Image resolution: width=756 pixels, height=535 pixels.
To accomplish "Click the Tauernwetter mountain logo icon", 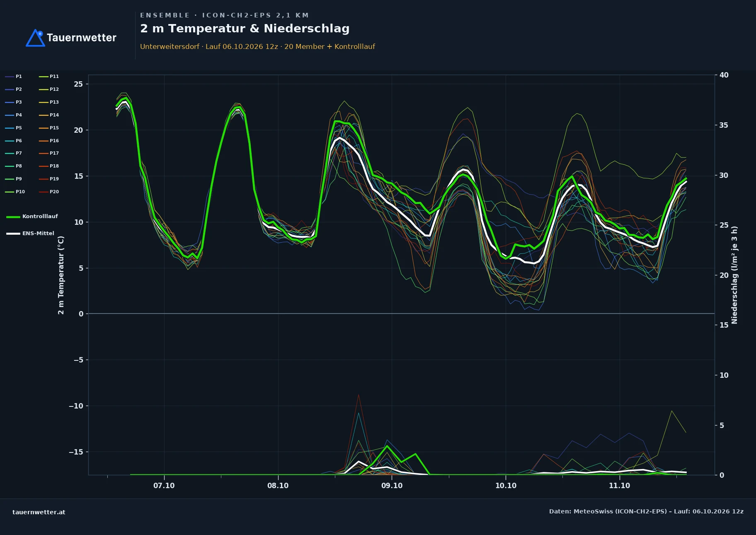I will tap(36, 38).
